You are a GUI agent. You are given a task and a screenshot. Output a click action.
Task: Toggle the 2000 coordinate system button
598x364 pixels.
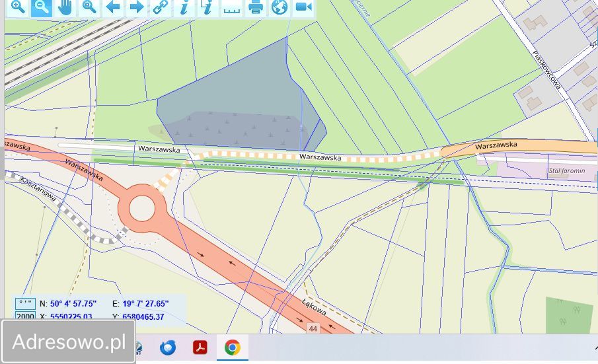click(x=26, y=316)
